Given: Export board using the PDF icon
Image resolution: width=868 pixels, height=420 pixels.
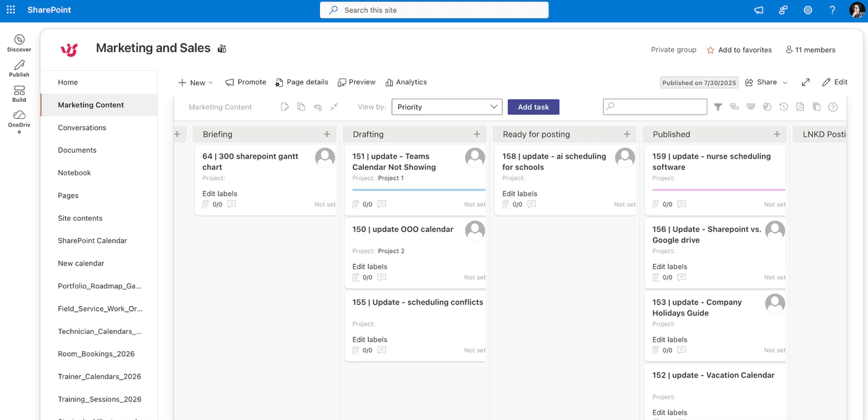Looking at the screenshot, I should click(800, 107).
